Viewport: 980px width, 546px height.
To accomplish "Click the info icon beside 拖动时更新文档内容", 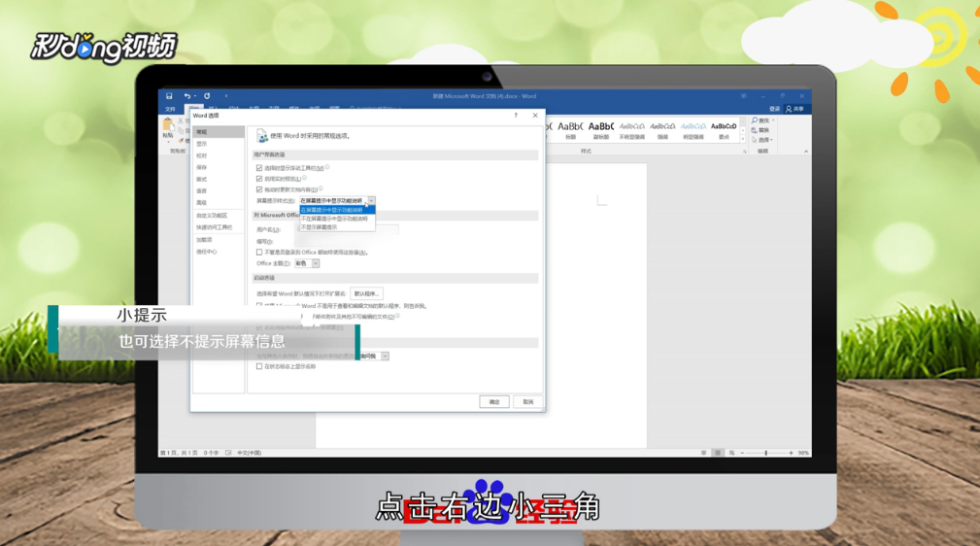I will (x=321, y=188).
